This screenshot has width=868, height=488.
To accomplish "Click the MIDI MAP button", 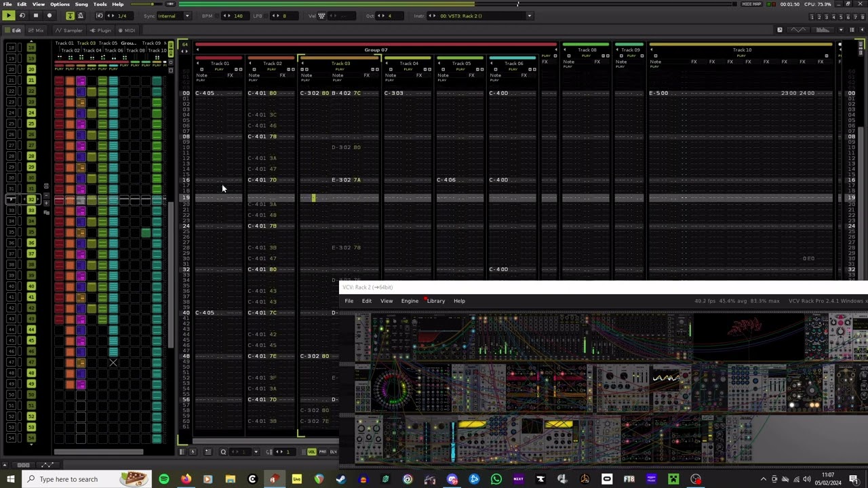I will pos(752,4).
